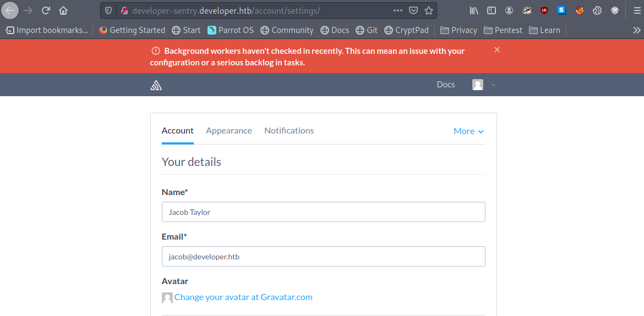The width and height of the screenshot is (644, 316).
Task: Show more bookmarks toolbar items
Action: click(x=637, y=30)
